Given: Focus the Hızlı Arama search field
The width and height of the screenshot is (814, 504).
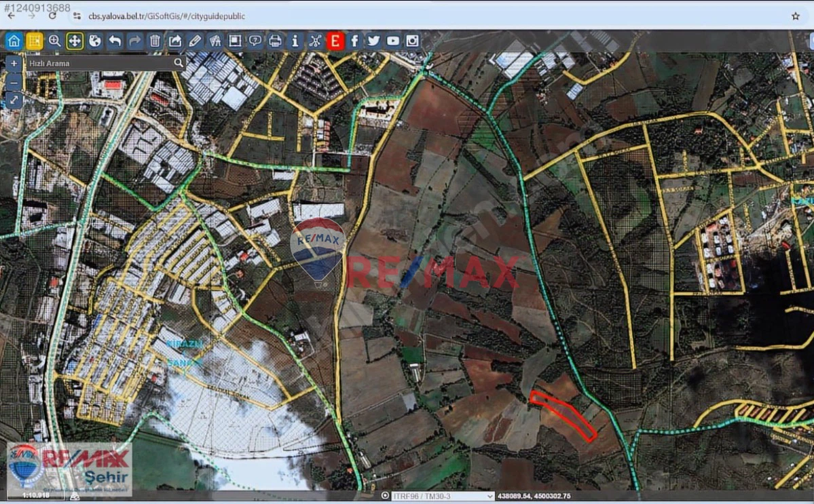Looking at the screenshot, I should coord(100,63).
